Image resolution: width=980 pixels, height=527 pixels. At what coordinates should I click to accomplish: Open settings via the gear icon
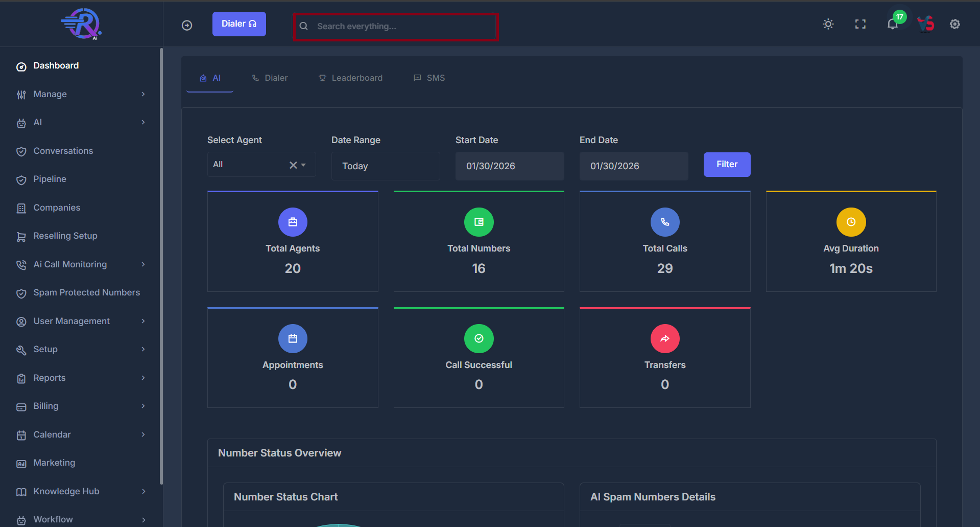pos(954,24)
